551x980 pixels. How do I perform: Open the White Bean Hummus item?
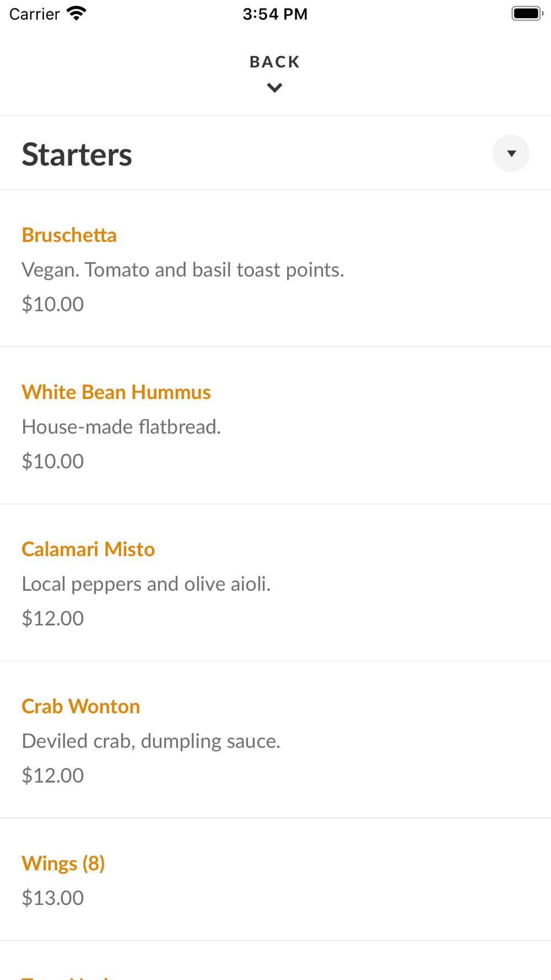click(x=116, y=392)
